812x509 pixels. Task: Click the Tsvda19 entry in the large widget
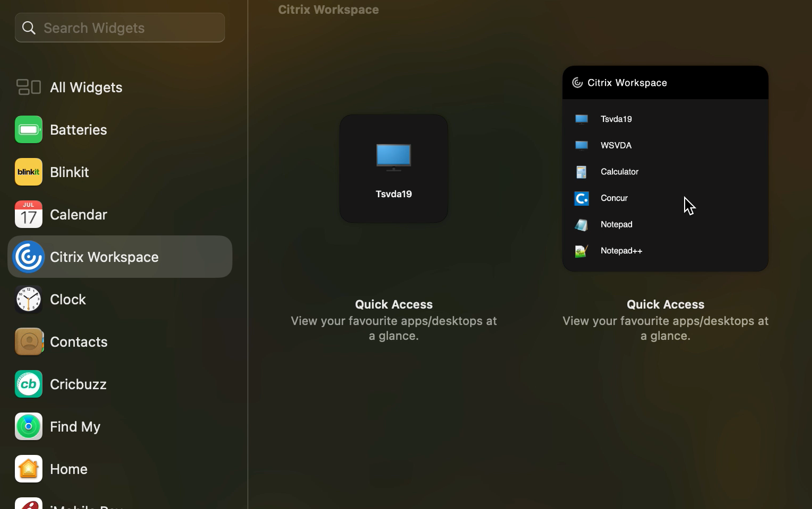point(616,119)
